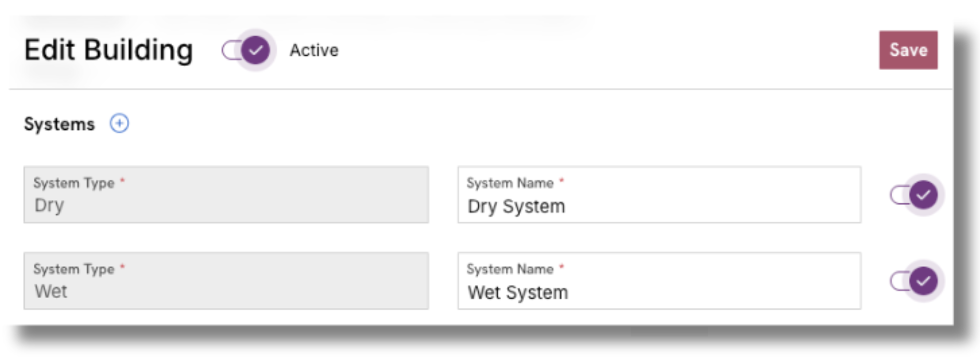Focus the Dry System name field
The image size is (980, 357).
(659, 194)
